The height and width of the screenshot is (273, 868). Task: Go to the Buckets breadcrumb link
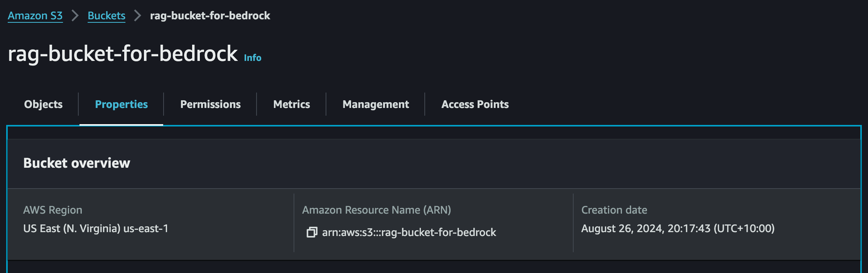click(x=106, y=16)
